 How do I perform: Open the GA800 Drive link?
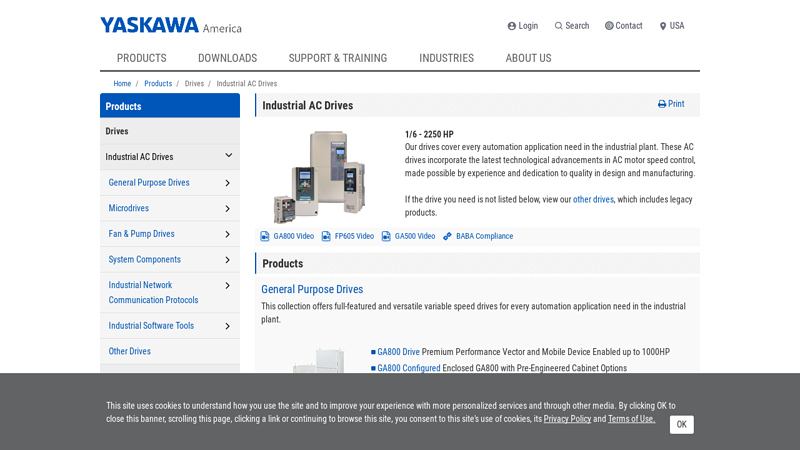tap(398, 352)
